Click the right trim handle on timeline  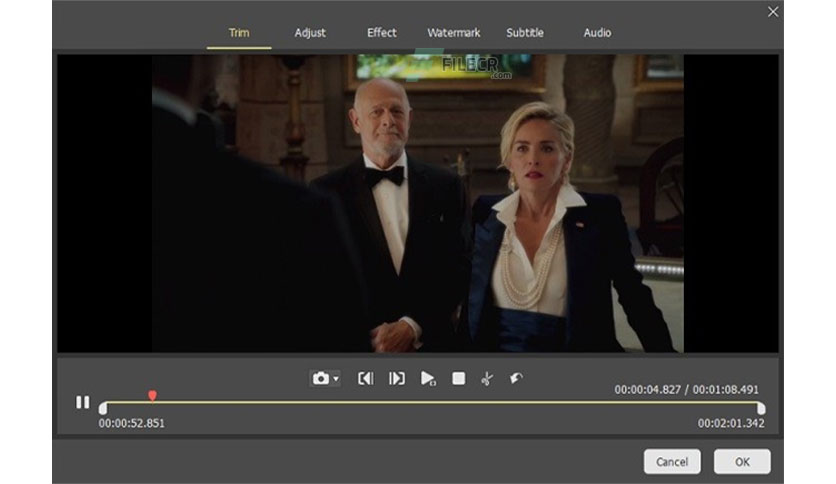tap(761, 408)
